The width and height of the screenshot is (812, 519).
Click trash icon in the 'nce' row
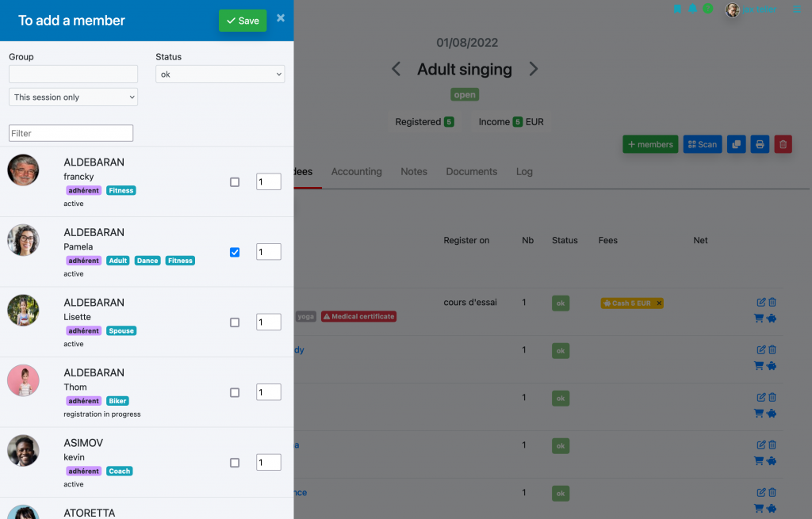(772, 493)
